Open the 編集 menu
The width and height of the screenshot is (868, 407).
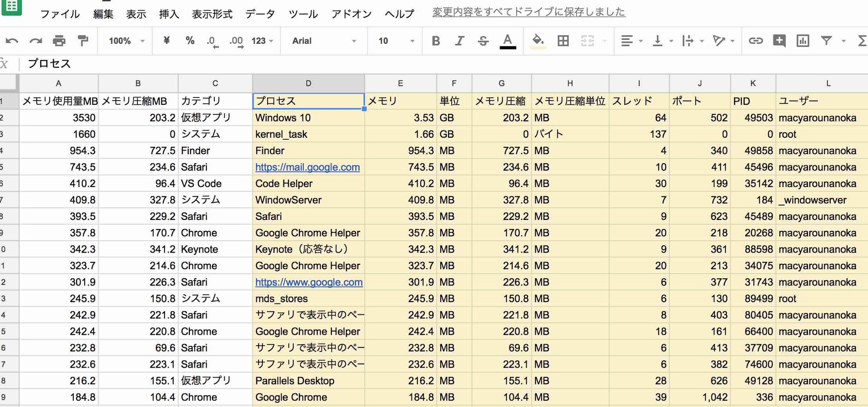(x=103, y=14)
